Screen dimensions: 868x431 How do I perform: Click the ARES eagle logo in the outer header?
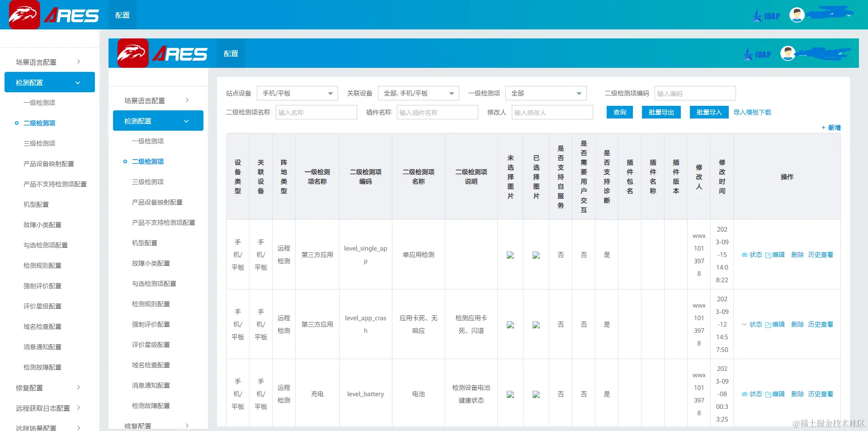coord(24,15)
